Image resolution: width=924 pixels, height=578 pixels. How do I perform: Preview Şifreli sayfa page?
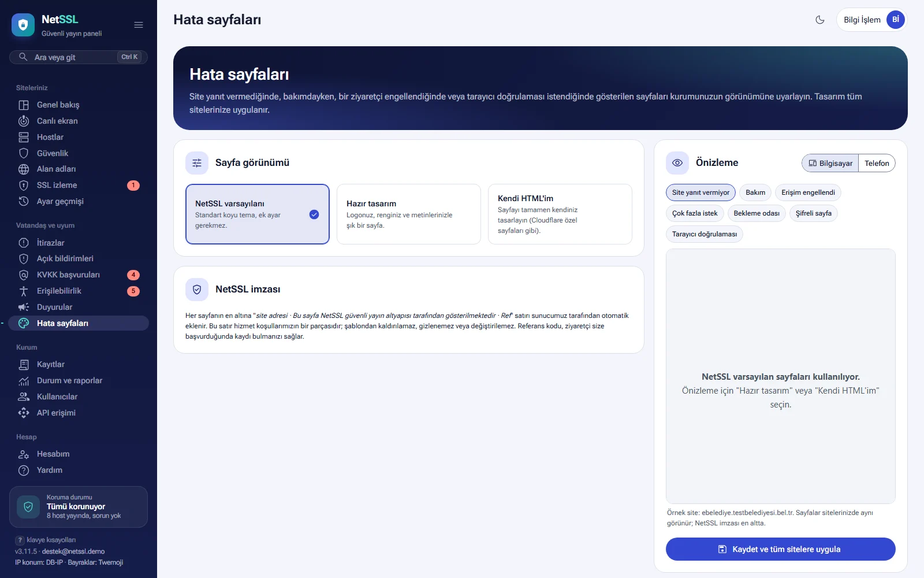click(814, 213)
